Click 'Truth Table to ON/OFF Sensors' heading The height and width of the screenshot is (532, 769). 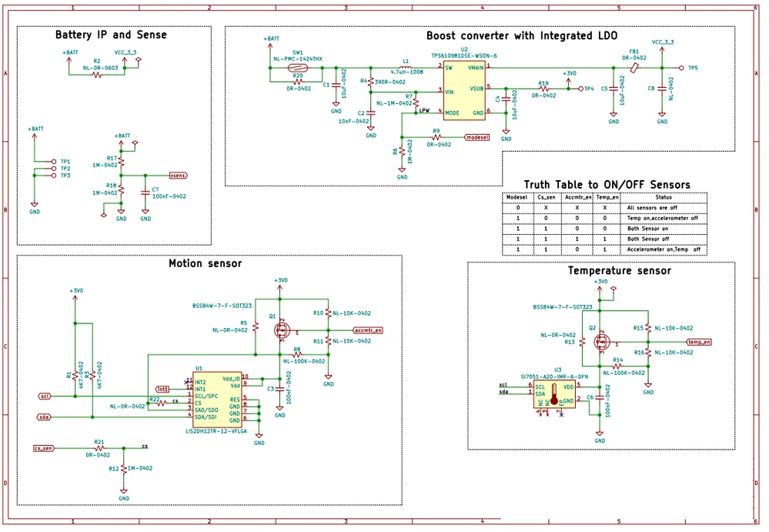tap(607, 185)
